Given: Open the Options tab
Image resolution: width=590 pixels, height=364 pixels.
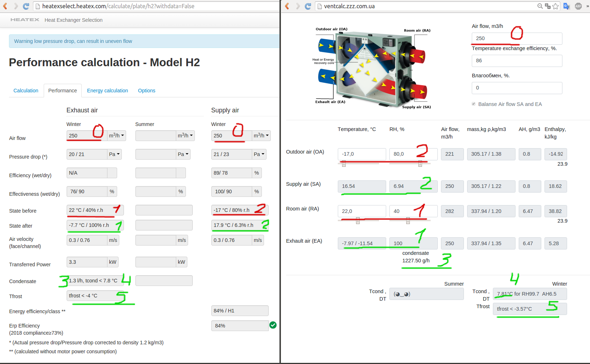Looking at the screenshot, I should tap(147, 91).
